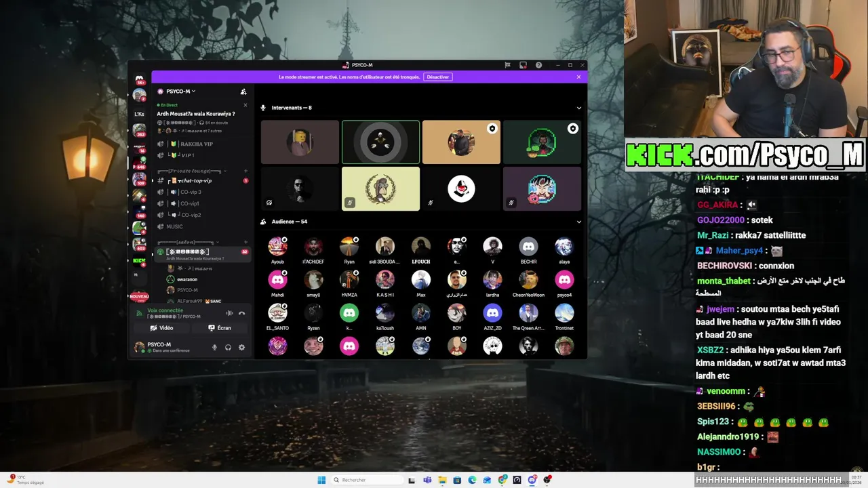Add a channel to Private lounge category

245,171
